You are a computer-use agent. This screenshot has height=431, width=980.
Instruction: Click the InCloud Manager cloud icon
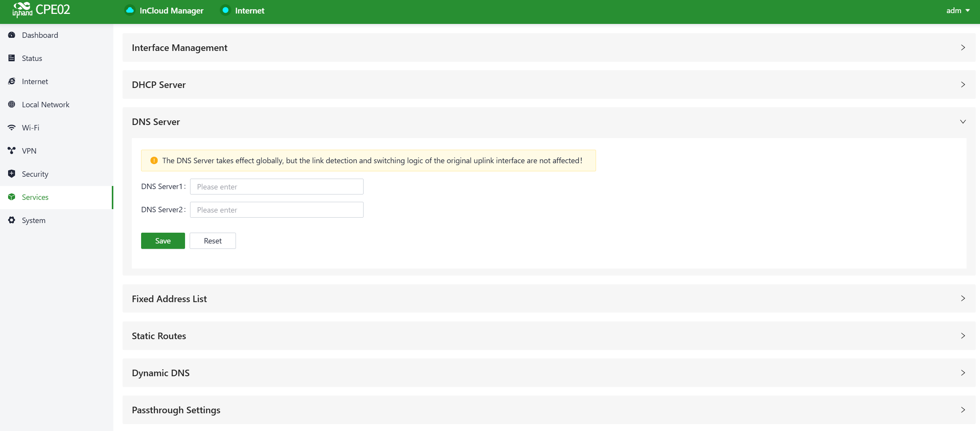pyautogui.click(x=130, y=10)
